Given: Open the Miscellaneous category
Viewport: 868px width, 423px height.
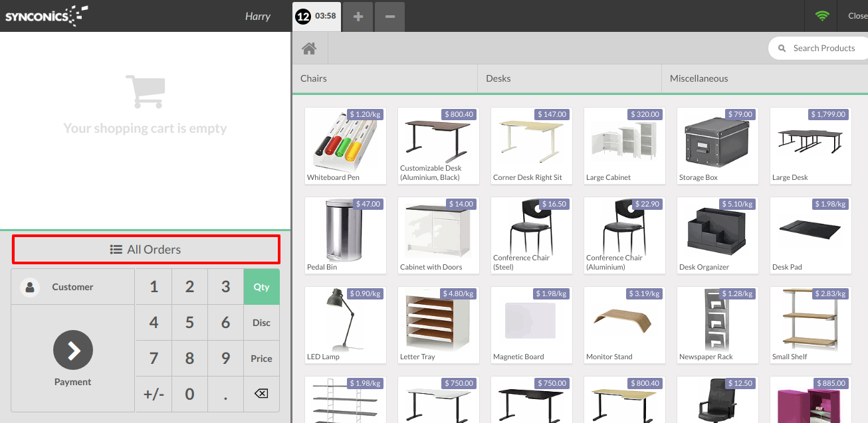Looking at the screenshot, I should tap(765, 78).
